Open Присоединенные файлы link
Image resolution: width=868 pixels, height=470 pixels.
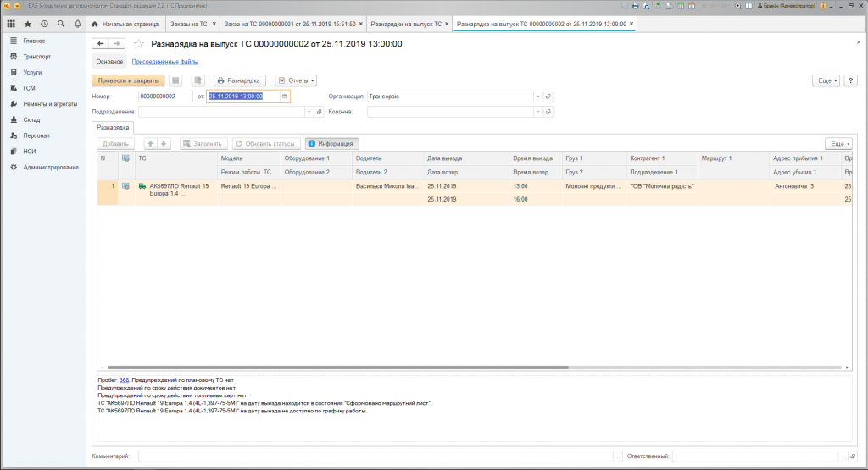[x=165, y=61]
